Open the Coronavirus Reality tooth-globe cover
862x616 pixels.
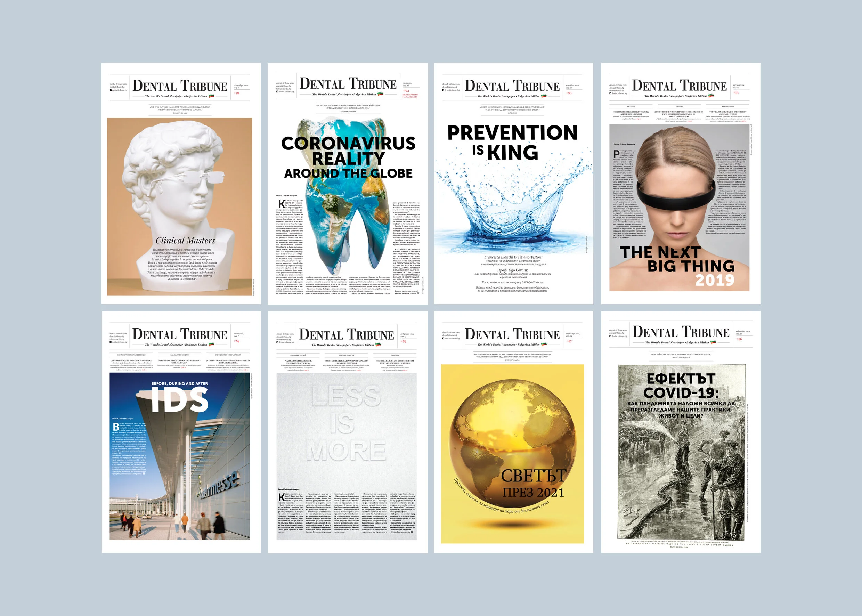[x=348, y=184]
